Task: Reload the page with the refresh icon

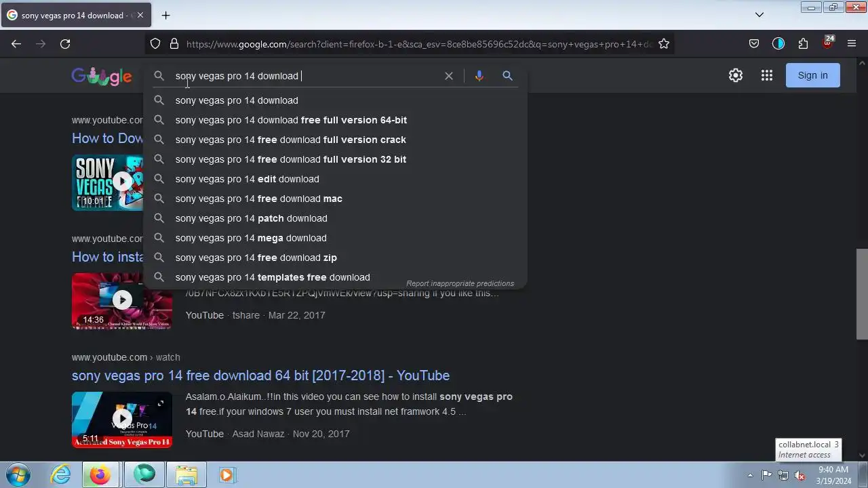Action: point(65,44)
